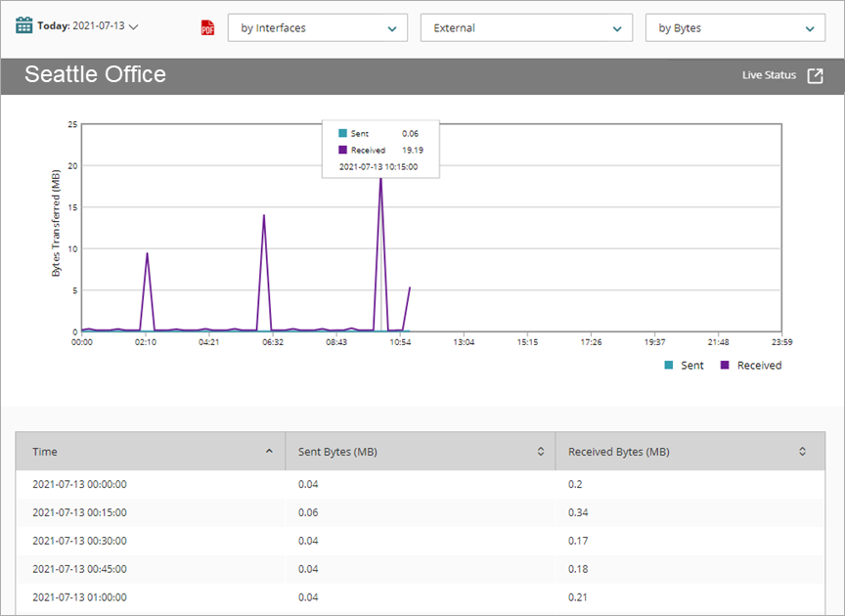Open the 'by Bytes' dropdown
845x616 pixels.
tap(734, 27)
